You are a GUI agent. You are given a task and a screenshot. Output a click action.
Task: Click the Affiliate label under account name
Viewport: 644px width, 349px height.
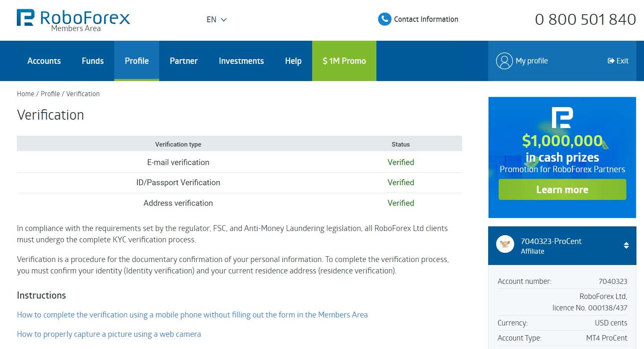click(532, 251)
